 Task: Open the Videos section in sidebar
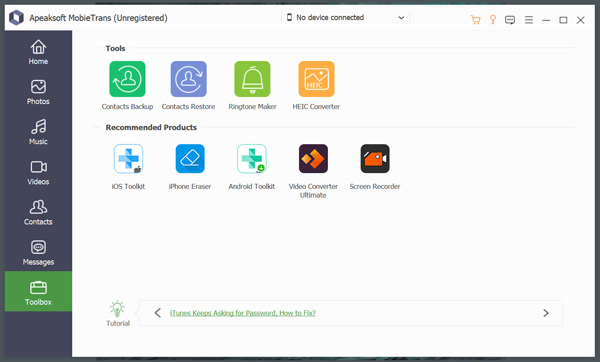point(38,173)
